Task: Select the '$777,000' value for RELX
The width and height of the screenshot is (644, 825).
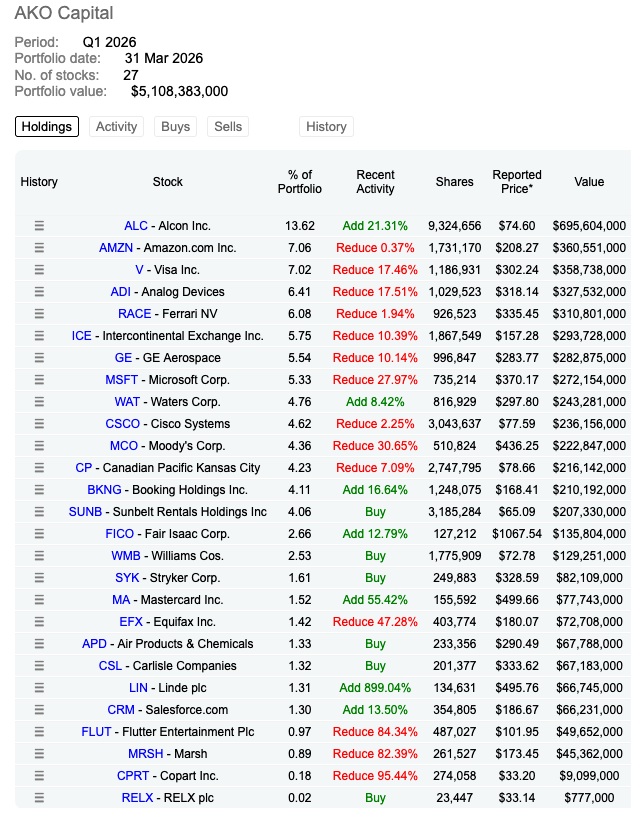Action: (589, 798)
